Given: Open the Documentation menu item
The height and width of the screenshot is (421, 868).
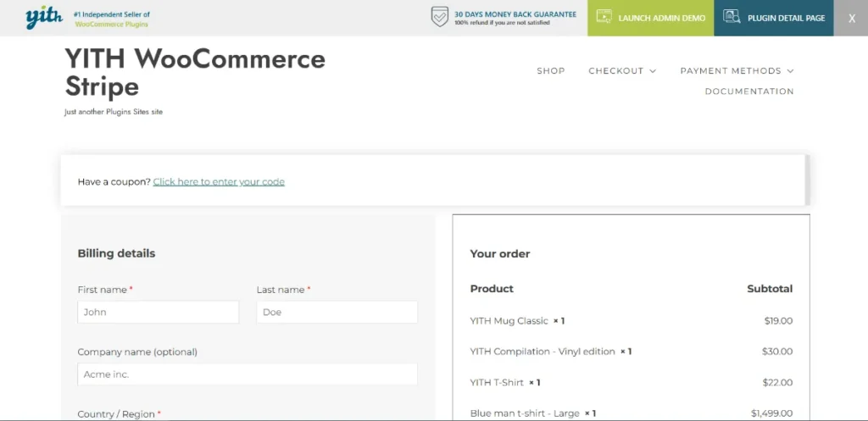Looking at the screenshot, I should tap(749, 91).
